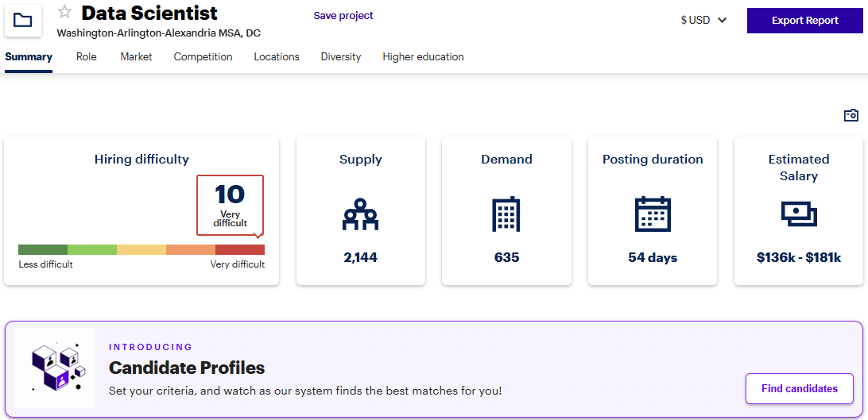Click the Estimated Salary money icon
Image resolution: width=868 pixels, height=420 pixels.
click(798, 213)
